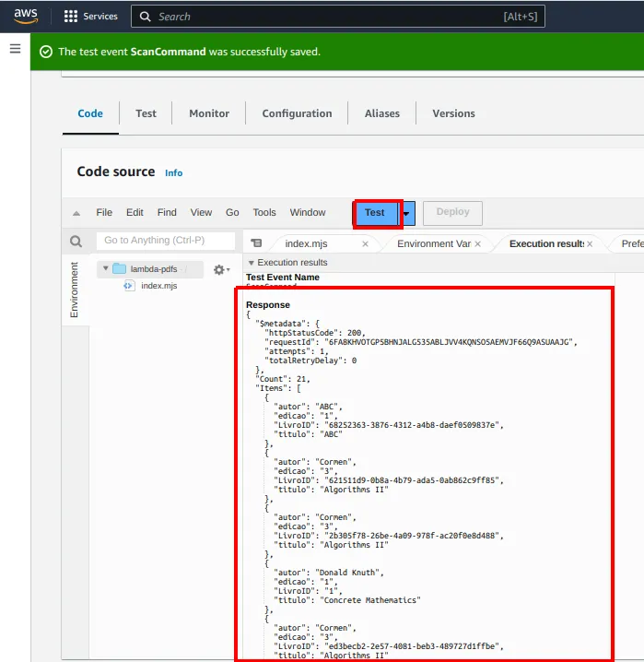Open the Aliases tab
The height and width of the screenshot is (662, 644).
point(382,113)
